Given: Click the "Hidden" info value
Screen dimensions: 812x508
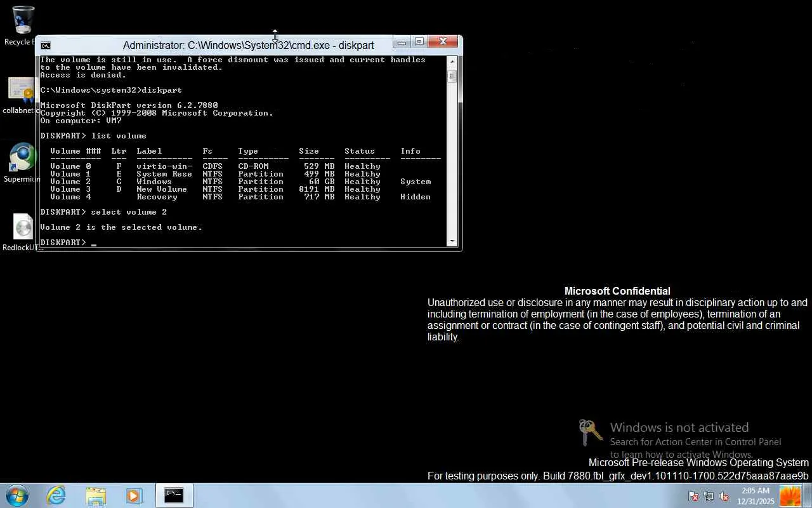Looking at the screenshot, I should point(416,197).
